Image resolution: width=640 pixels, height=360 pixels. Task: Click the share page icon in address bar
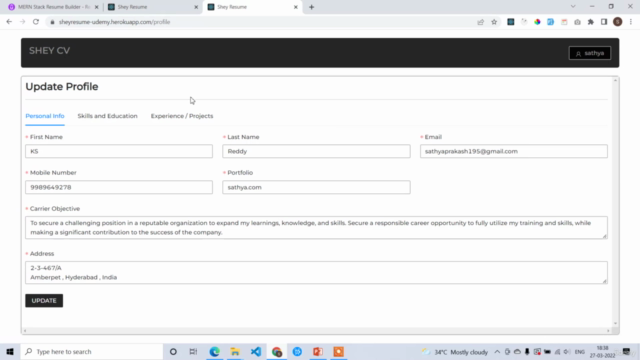tap(480, 22)
